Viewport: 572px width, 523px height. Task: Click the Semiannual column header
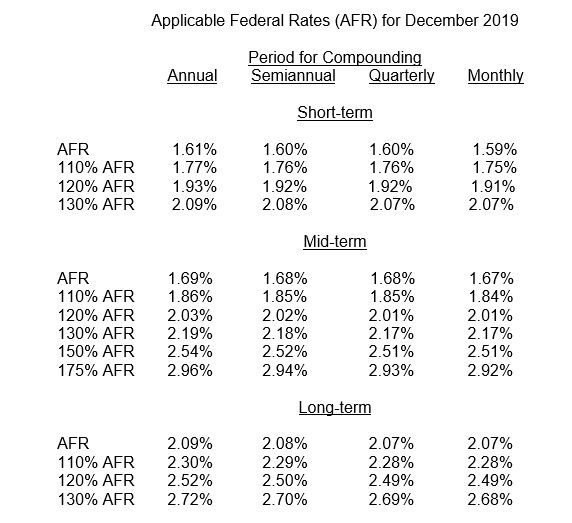[293, 76]
